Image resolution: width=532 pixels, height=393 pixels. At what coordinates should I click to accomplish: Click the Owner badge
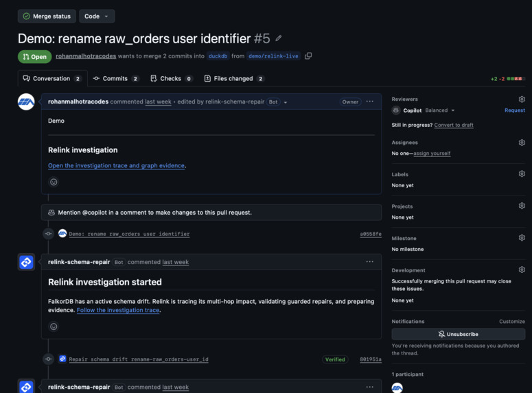[x=350, y=102]
